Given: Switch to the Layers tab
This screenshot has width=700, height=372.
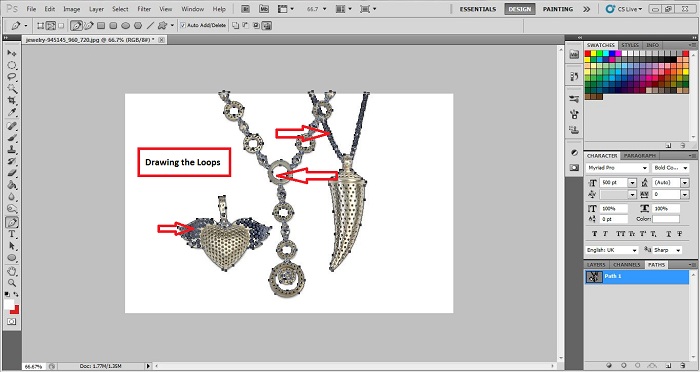Looking at the screenshot, I should pyautogui.click(x=596, y=265).
